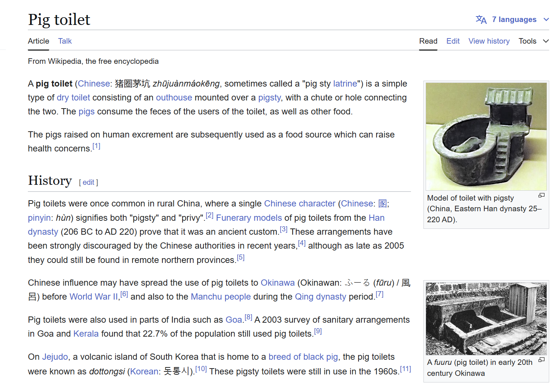Follow the pinyin link
This screenshot has height=392, width=558.
coord(39,218)
